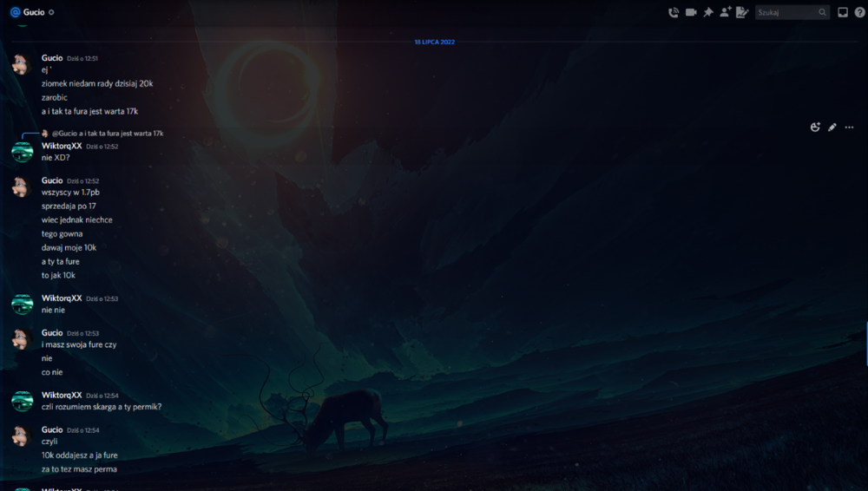Click the Gucio name in the top header
This screenshot has width=868, height=491.
[x=34, y=12]
